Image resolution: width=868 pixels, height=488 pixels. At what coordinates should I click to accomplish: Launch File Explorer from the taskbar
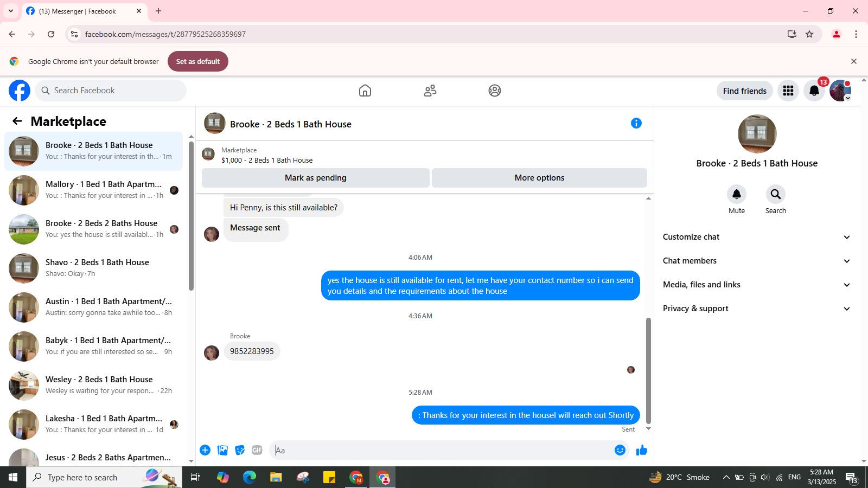point(276,477)
